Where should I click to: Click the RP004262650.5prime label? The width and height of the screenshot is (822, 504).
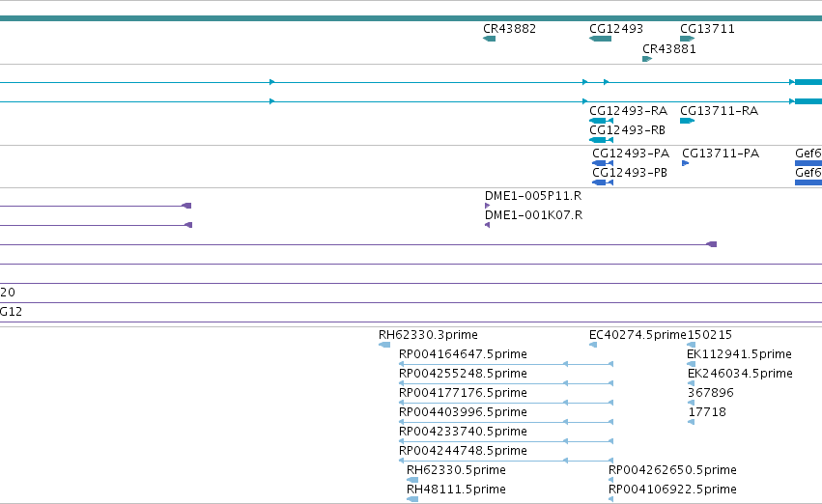pyautogui.click(x=672, y=469)
